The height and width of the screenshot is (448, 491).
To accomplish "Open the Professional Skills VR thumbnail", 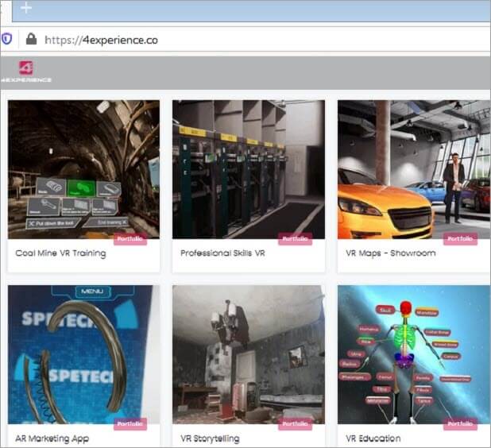I will point(249,169).
